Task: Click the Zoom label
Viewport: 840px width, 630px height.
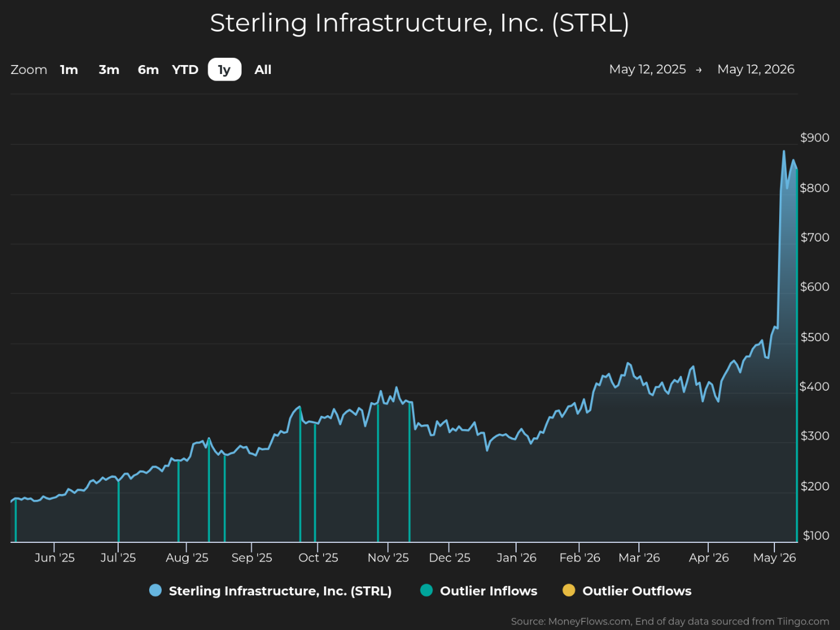Action: pyautogui.click(x=29, y=70)
